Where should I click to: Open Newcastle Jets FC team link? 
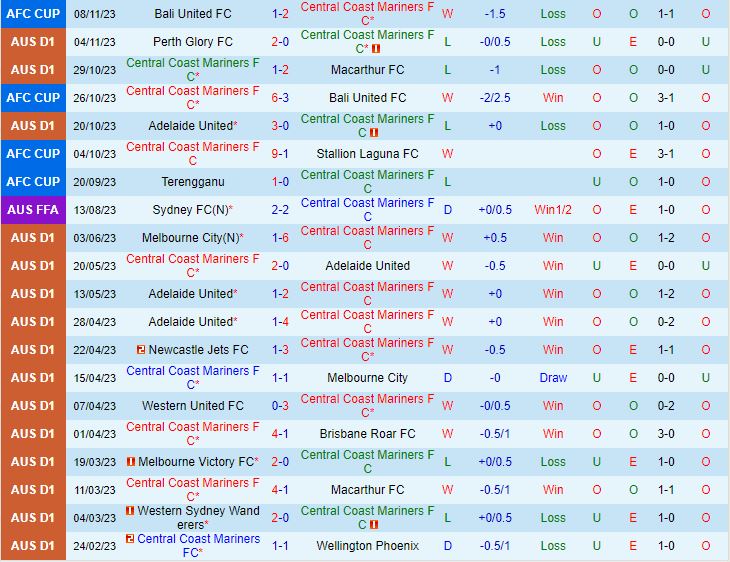coord(198,350)
